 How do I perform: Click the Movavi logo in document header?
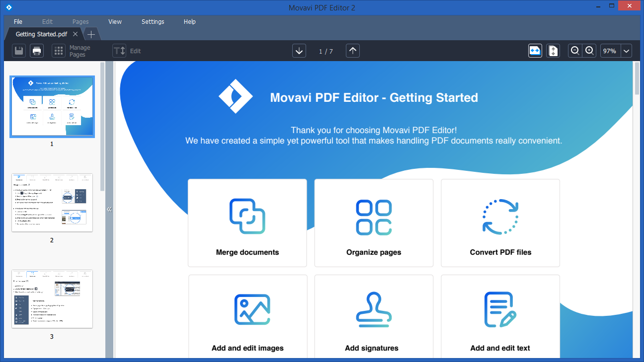pyautogui.click(x=236, y=96)
